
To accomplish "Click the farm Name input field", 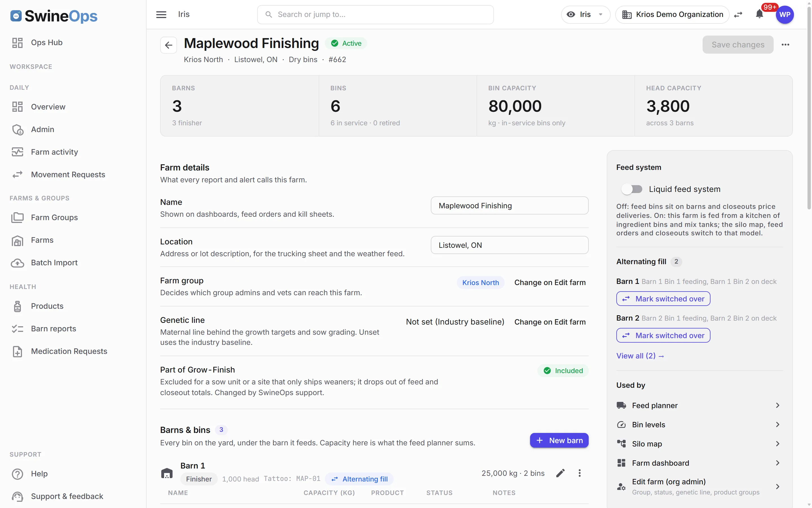I will pos(509,206).
